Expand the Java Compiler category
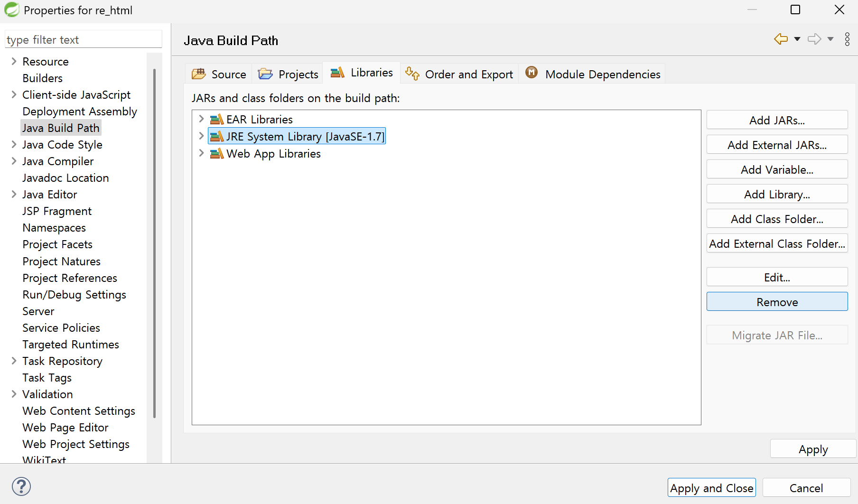The height and width of the screenshot is (504, 858). click(x=14, y=161)
